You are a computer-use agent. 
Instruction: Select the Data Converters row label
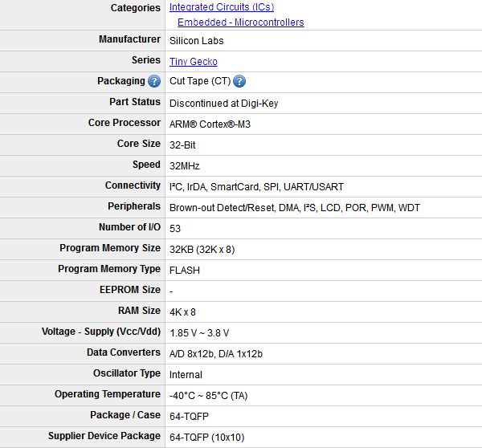coord(124,352)
